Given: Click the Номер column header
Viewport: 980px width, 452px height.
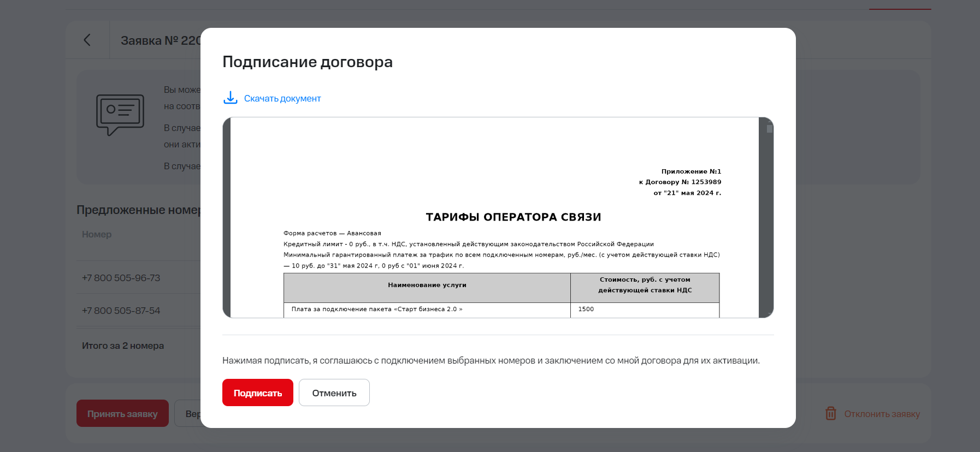Looking at the screenshot, I should (x=97, y=234).
